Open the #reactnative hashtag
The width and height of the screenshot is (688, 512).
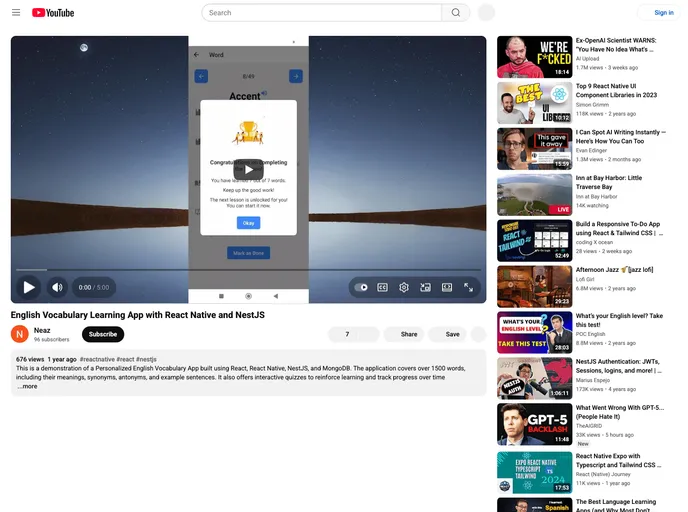97,359
